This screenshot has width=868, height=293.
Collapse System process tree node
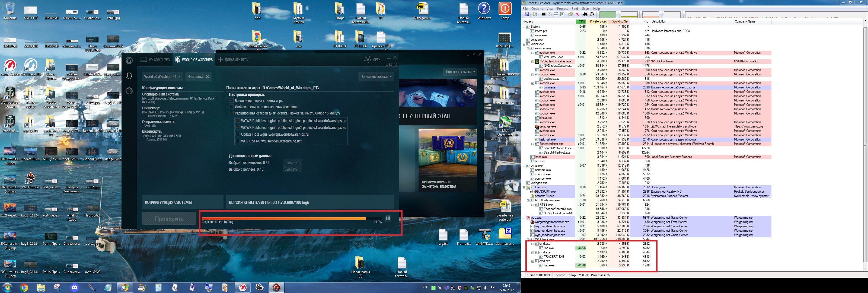[524, 27]
